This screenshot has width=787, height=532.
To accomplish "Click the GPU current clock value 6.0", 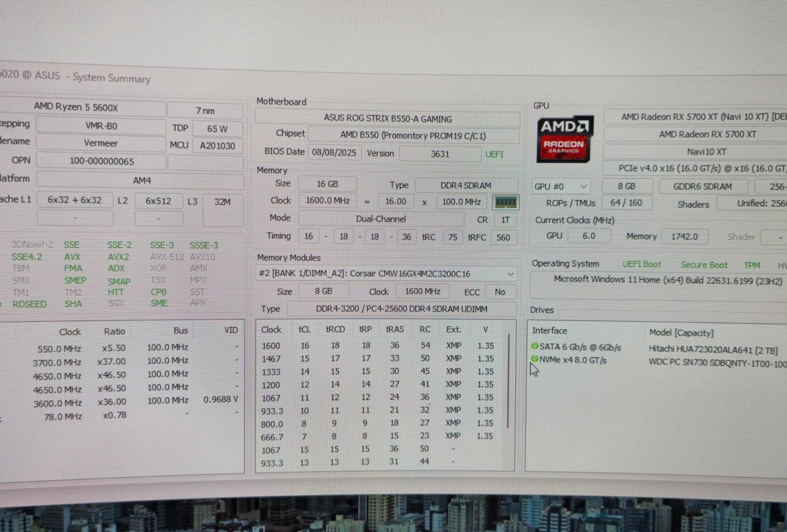I will click(589, 236).
